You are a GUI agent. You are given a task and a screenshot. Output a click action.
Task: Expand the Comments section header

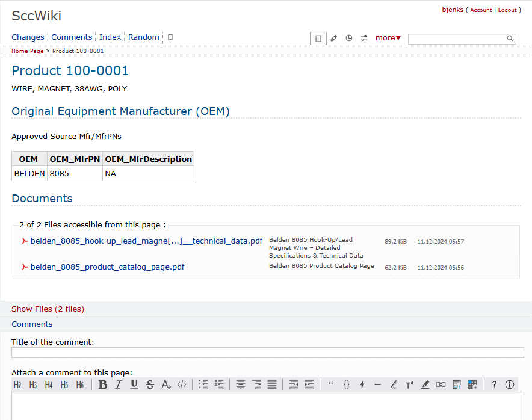point(32,324)
